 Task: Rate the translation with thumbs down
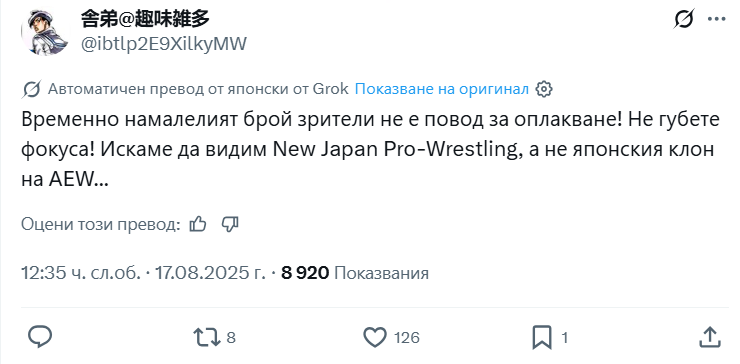pyautogui.click(x=230, y=224)
